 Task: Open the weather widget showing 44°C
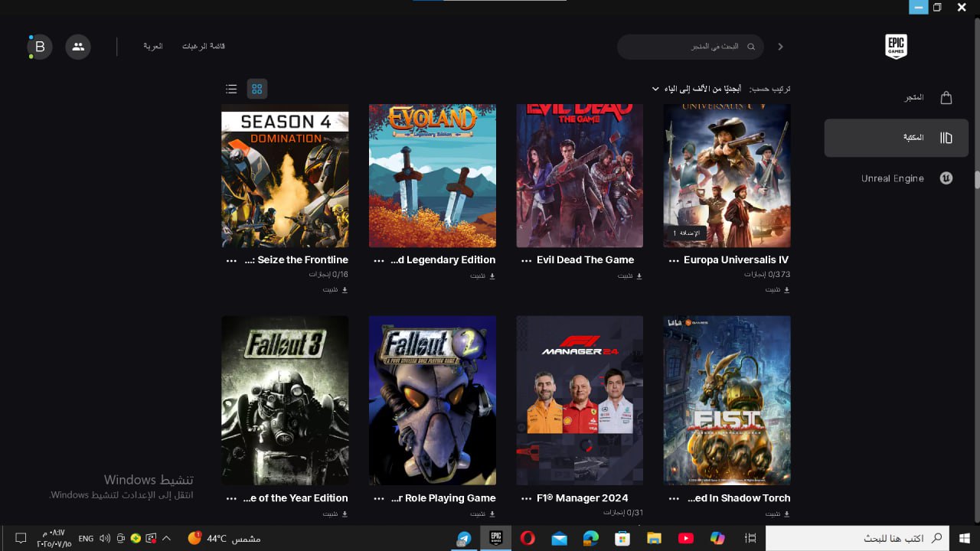pos(224,538)
